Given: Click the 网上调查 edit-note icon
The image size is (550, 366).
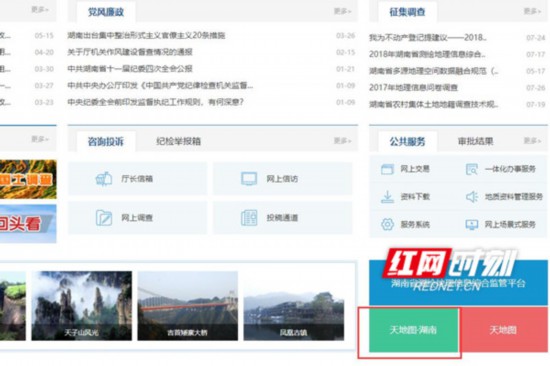Looking at the screenshot, I should 104,218.
